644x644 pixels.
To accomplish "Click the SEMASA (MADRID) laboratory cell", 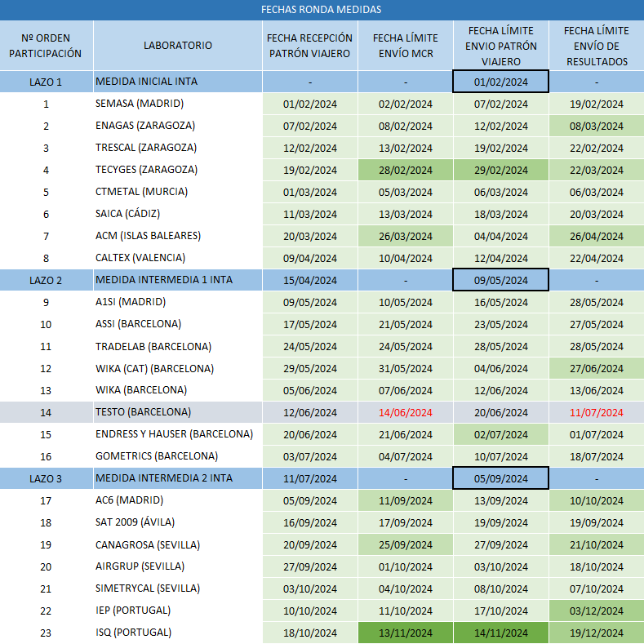I will [x=178, y=104].
